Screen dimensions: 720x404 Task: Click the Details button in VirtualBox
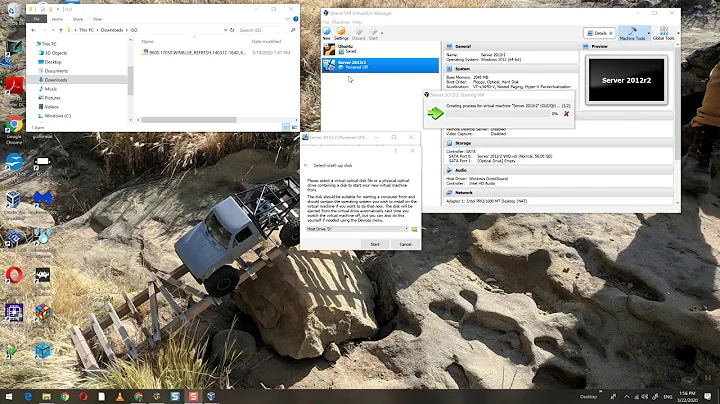[x=600, y=33]
